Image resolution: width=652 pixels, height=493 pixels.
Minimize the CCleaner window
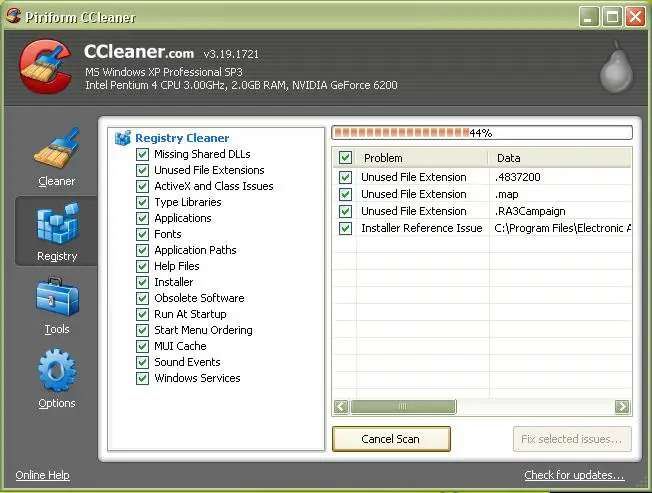tap(589, 17)
